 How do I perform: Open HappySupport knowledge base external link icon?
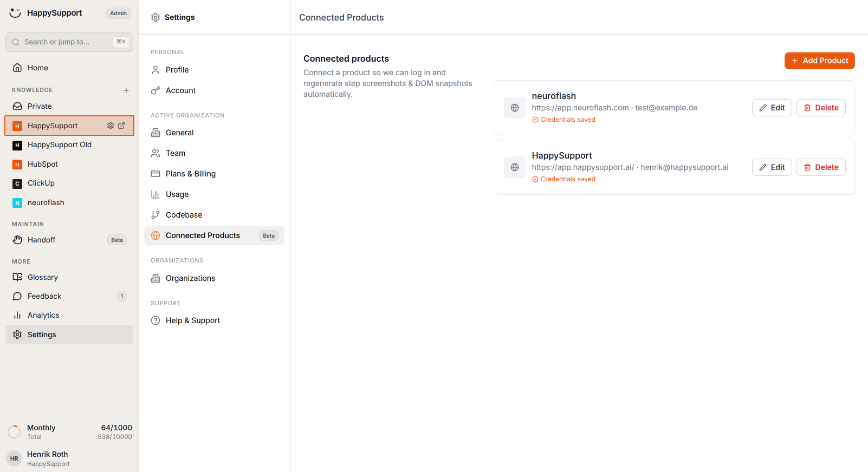click(x=121, y=126)
